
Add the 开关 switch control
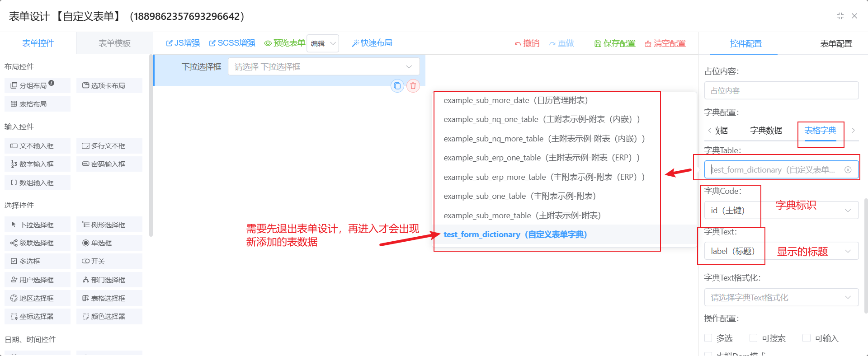(109, 261)
